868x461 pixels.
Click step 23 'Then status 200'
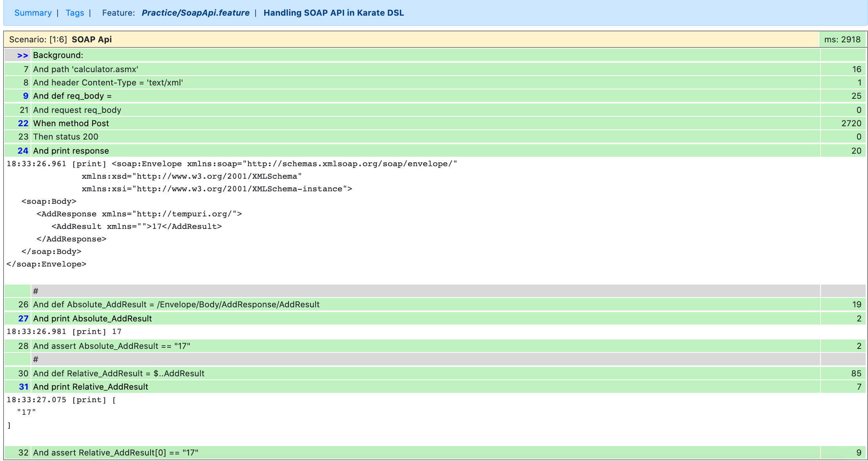point(65,137)
